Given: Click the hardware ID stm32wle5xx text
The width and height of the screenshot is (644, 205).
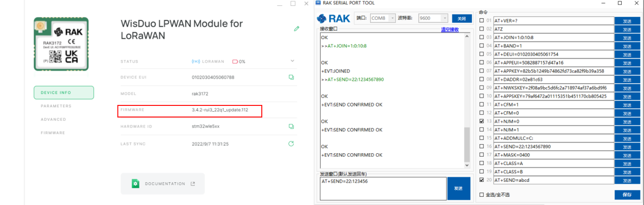Looking at the screenshot, I should tap(206, 126).
